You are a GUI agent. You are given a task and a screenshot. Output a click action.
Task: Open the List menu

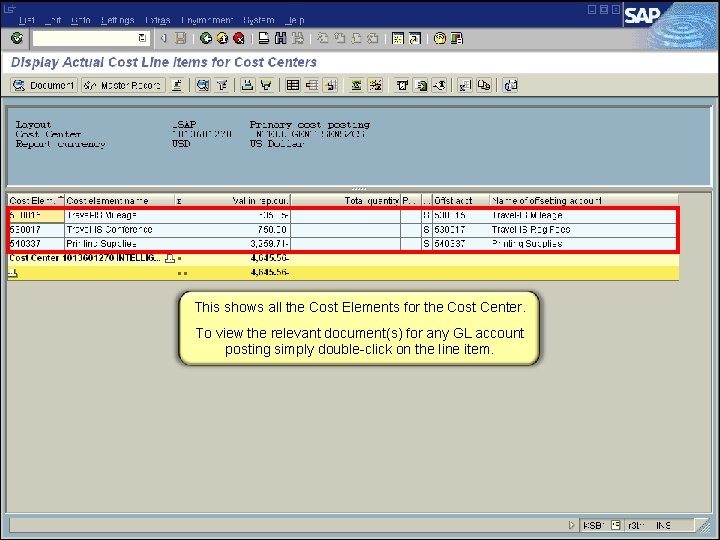click(27, 20)
